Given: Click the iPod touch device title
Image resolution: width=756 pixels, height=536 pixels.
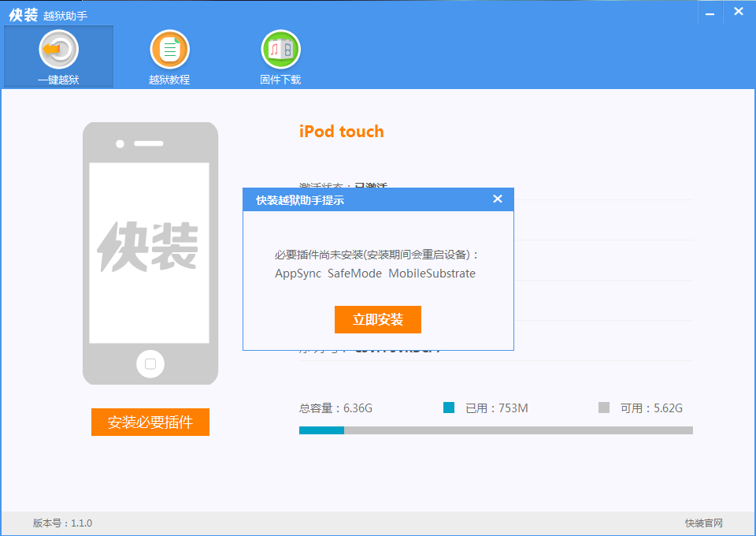Looking at the screenshot, I should coord(341,131).
